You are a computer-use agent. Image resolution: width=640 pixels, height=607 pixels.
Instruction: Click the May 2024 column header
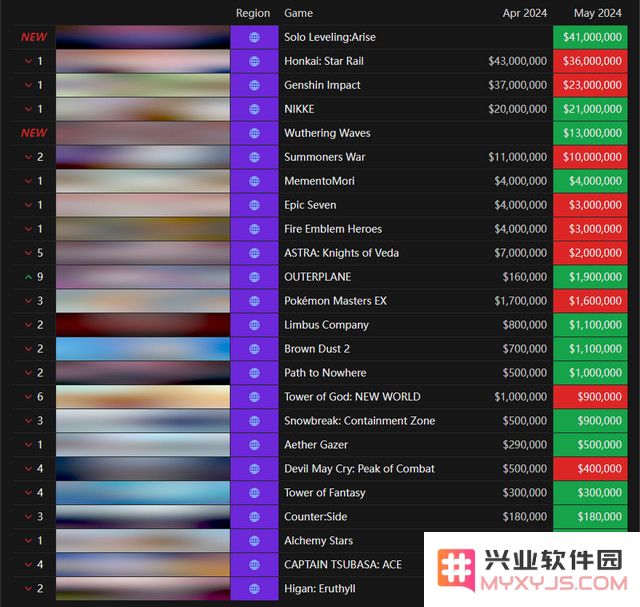coord(598,13)
